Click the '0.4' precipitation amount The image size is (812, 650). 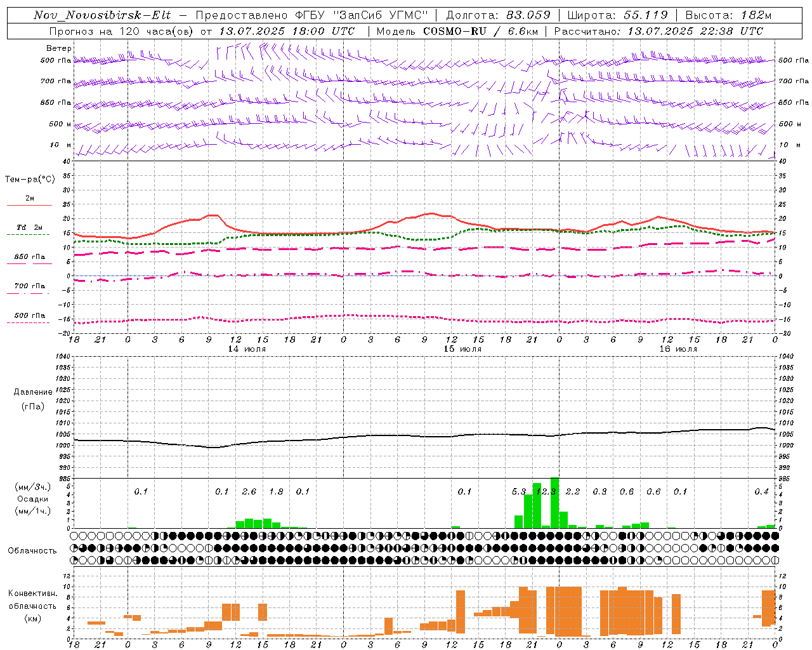[x=761, y=491]
